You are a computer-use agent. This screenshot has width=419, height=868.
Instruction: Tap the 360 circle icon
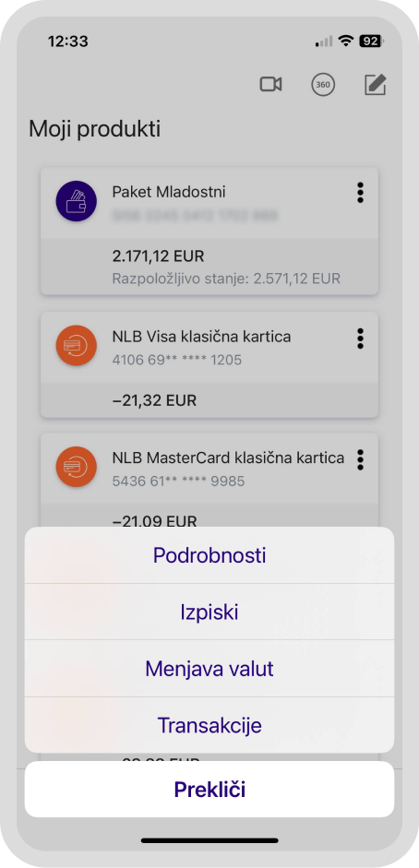click(323, 85)
